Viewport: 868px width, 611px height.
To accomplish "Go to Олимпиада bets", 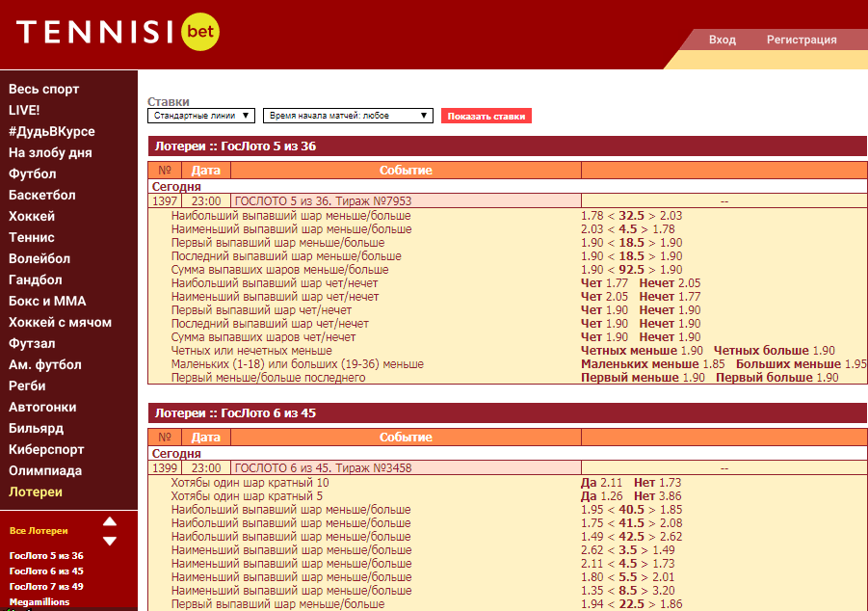I will (45, 471).
